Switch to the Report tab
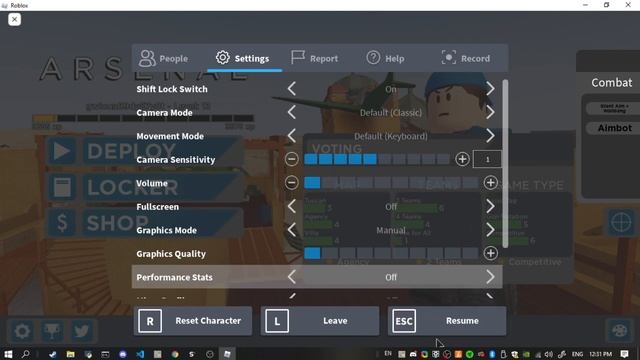This screenshot has width=640, height=360. click(x=315, y=58)
